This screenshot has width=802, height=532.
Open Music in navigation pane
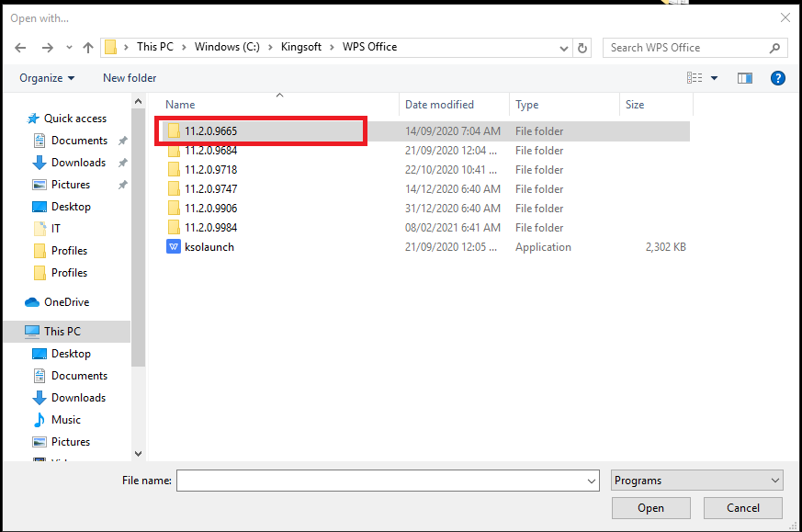click(x=57, y=420)
